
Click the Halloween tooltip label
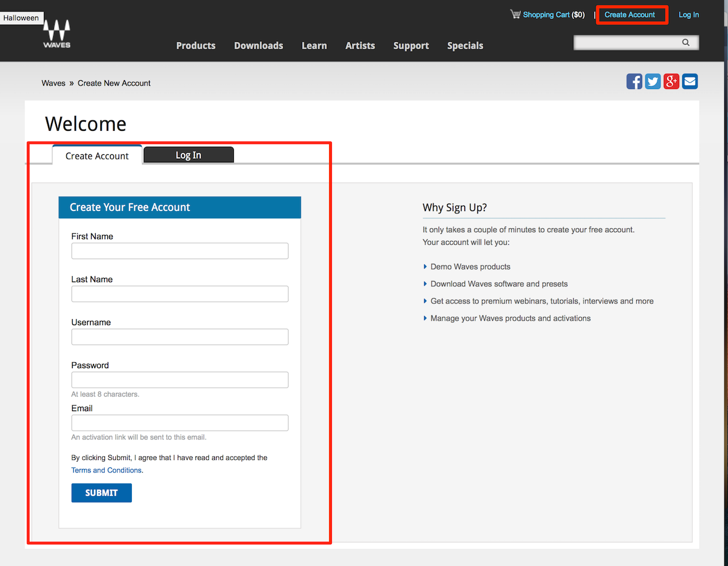click(21, 18)
